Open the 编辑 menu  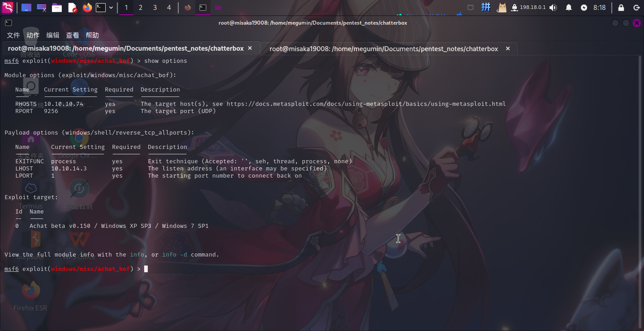point(53,35)
